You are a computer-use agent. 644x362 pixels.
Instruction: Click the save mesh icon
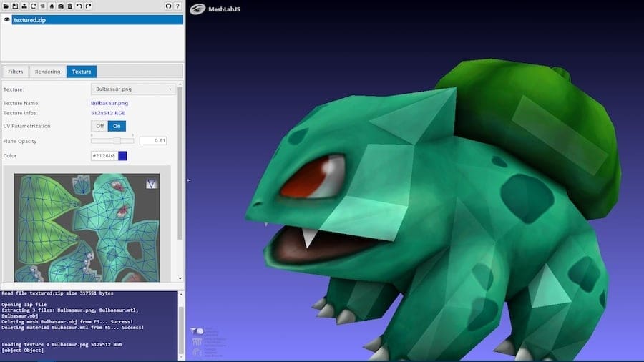tap(15, 6)
